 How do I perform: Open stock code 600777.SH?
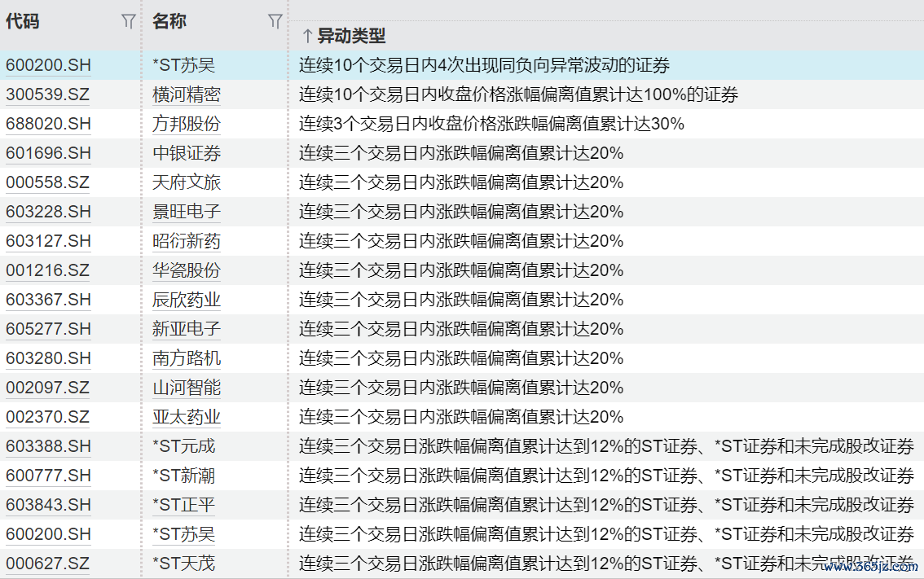click(x=48, y=476)
